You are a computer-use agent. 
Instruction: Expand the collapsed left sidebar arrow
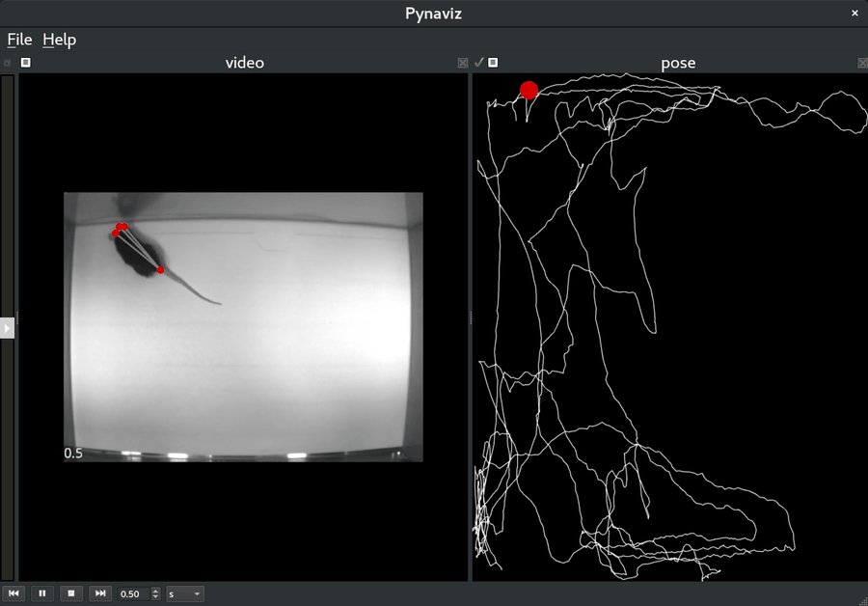[7, 327]
